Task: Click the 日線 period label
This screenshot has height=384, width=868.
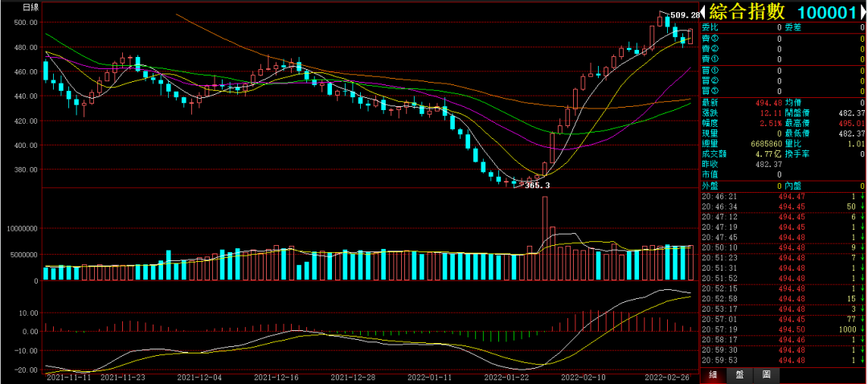Action: point(31,8)
